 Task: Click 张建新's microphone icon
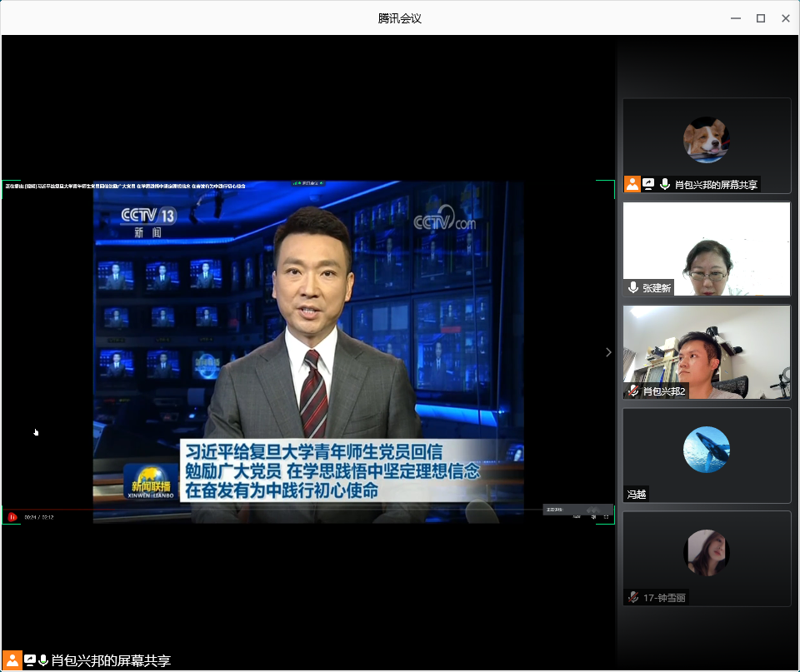[633, 287]
